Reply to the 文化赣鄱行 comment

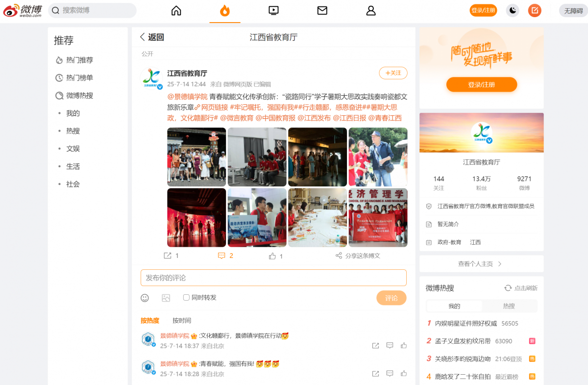(390, 345)
